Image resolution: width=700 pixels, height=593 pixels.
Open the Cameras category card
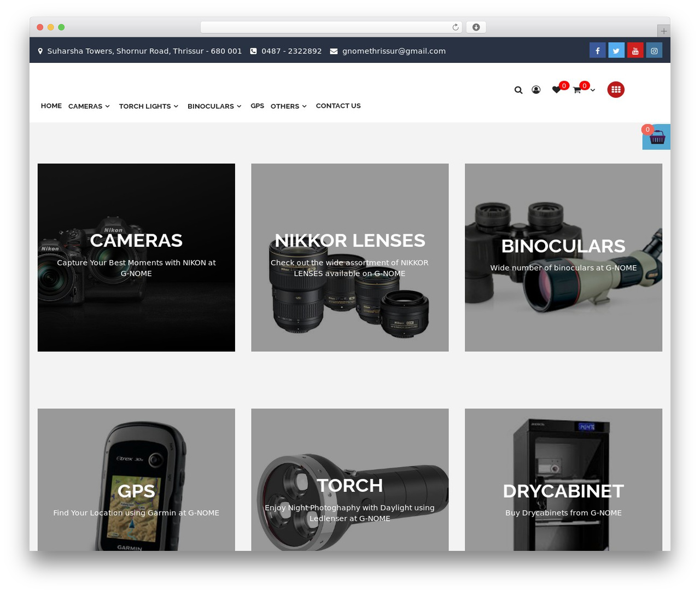click(x=136, y=258)
